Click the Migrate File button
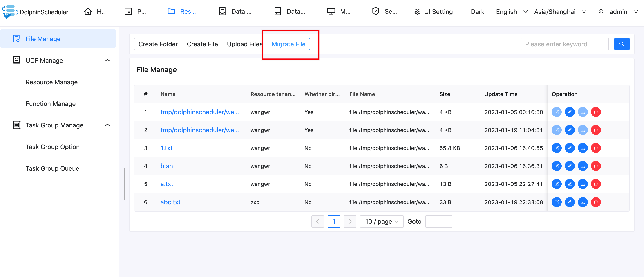644x277 pixels. 288,44
